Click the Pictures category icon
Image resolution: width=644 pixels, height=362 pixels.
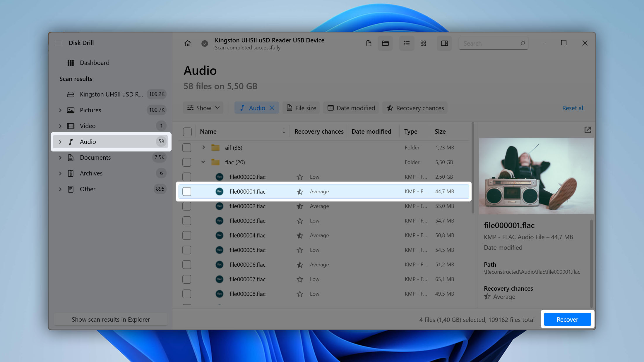(x=71, y=110)
